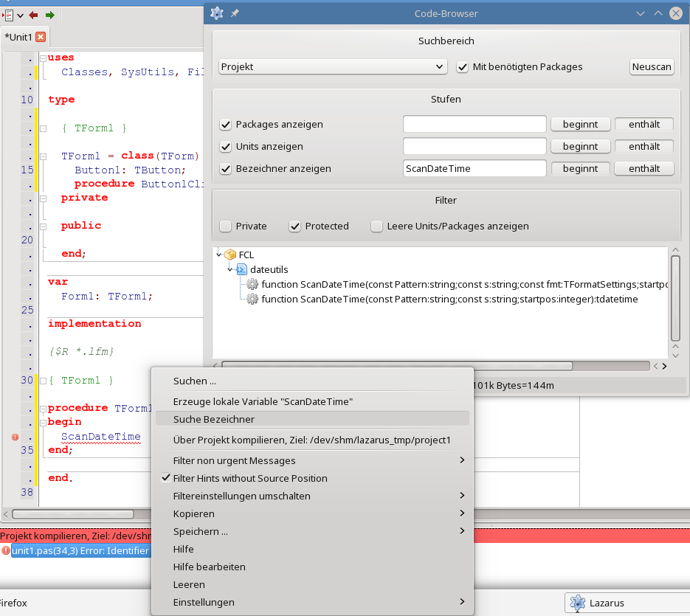
Task: Click the pin icon in Code-Browser title bar
Action: 235,13
